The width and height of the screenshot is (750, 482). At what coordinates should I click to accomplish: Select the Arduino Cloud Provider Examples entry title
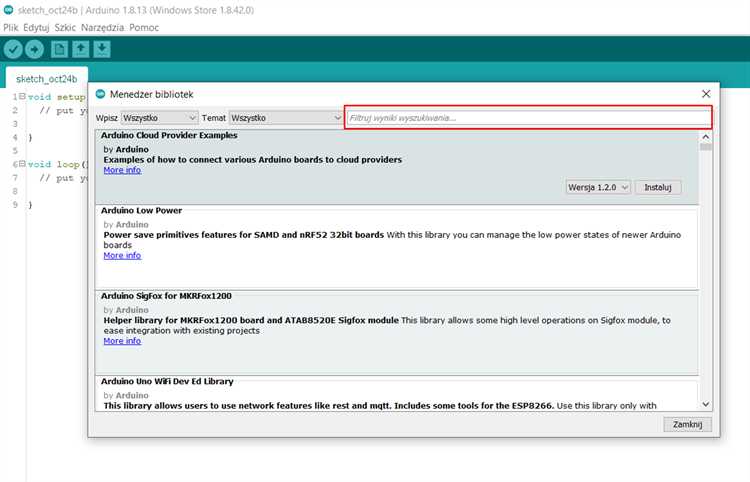[x=169, y=135]
